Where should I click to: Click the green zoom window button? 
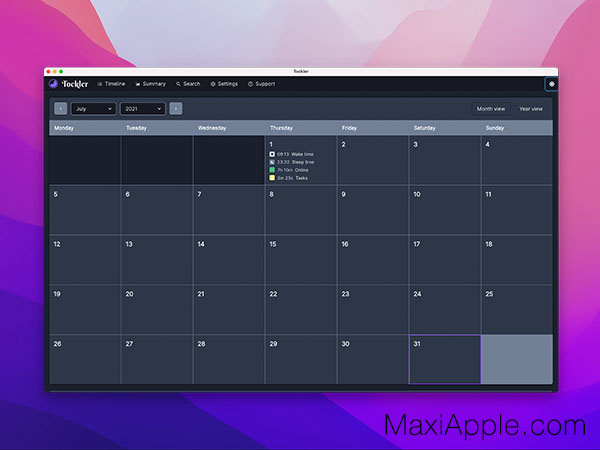point(61,72)
